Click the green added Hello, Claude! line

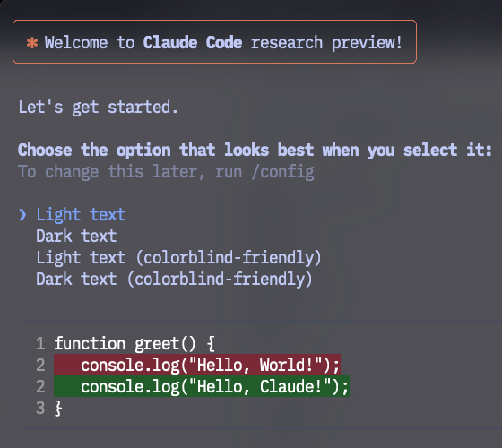(202, 386)
